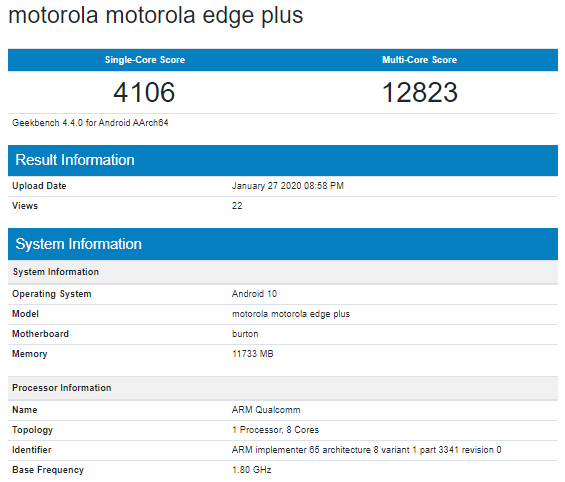Viewport: 565px width, 482px height.
Task: Select the Single-Core Score header
Action: (x=145, y=60)
